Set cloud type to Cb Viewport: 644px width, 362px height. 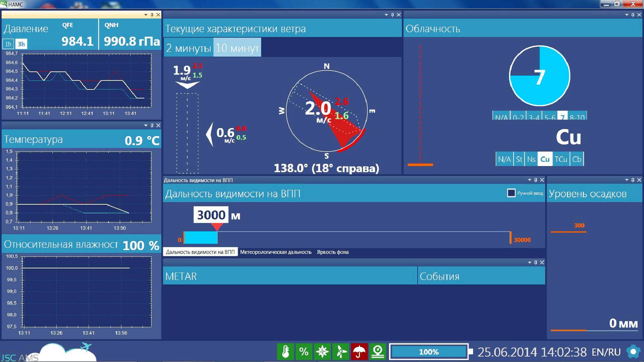(576, 159)
